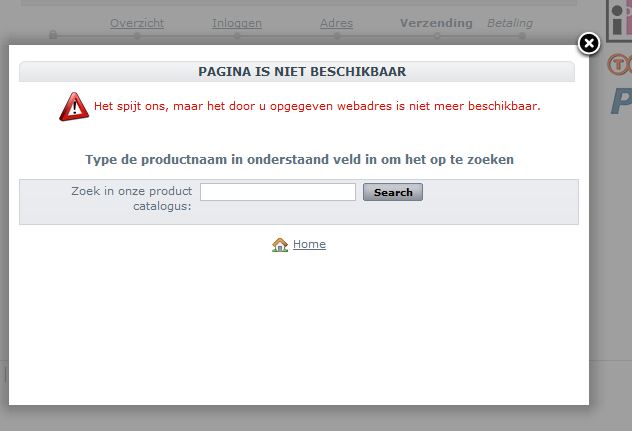This screenshot has height=431, width=632.
Task: Click the house icon beside Home
Action: [x=280, y=245]
